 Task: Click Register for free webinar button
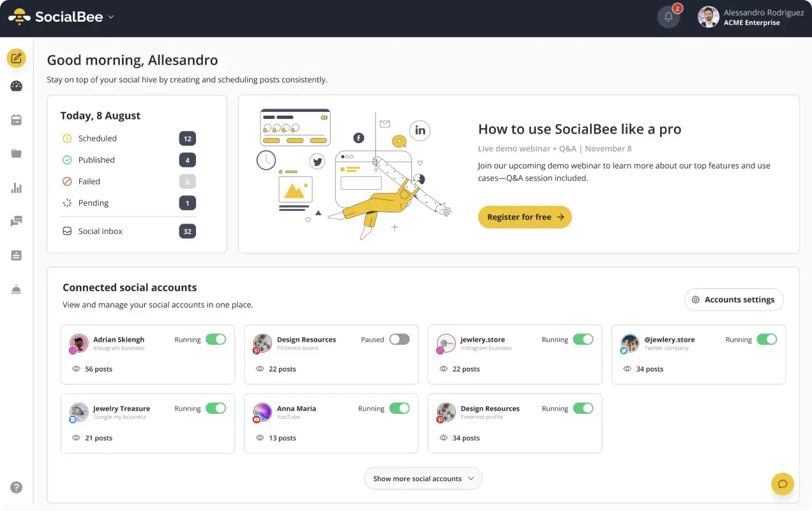pos(524,217)
